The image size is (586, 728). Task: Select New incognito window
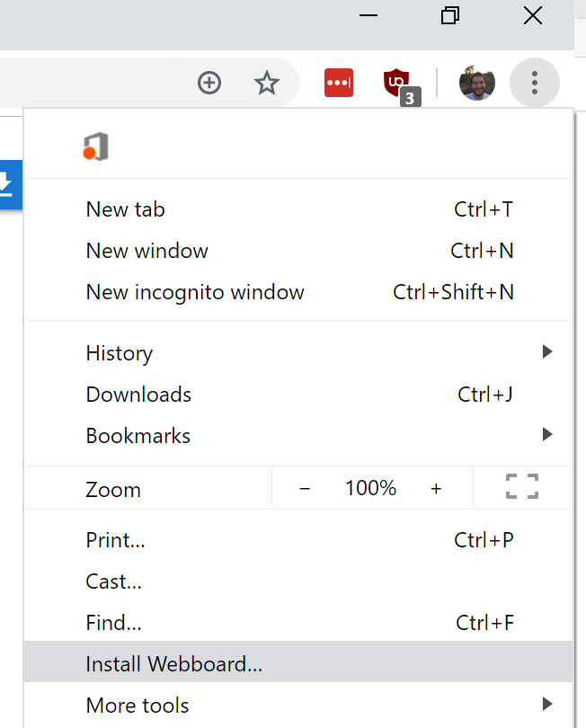coord(195,291)
